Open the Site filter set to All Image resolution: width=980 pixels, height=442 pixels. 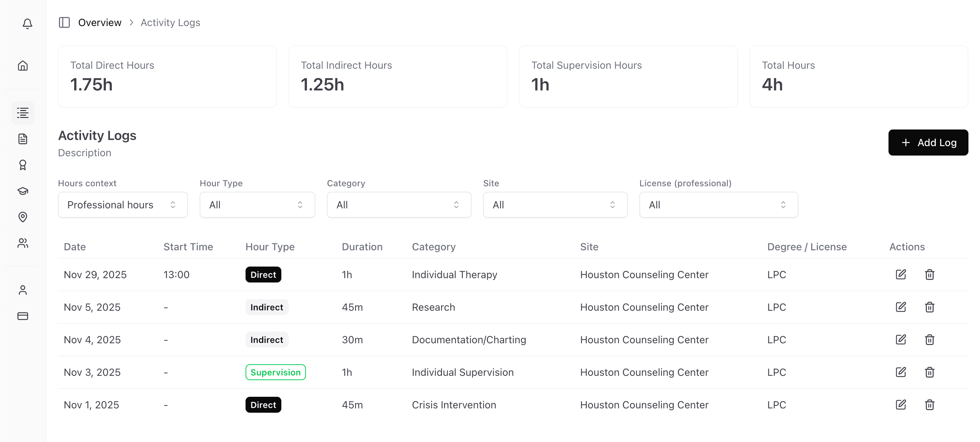coord(555,205)
